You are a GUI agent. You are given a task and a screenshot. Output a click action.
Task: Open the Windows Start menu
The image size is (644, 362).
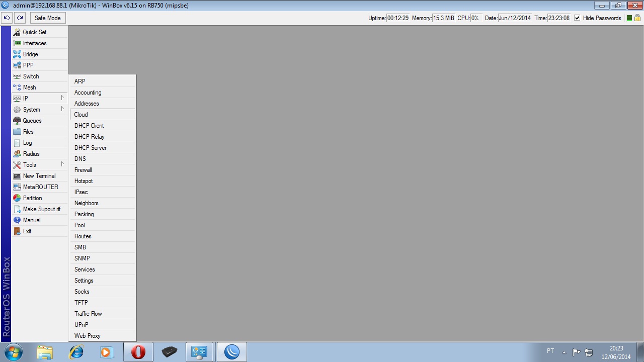click(x=13, y=352)
